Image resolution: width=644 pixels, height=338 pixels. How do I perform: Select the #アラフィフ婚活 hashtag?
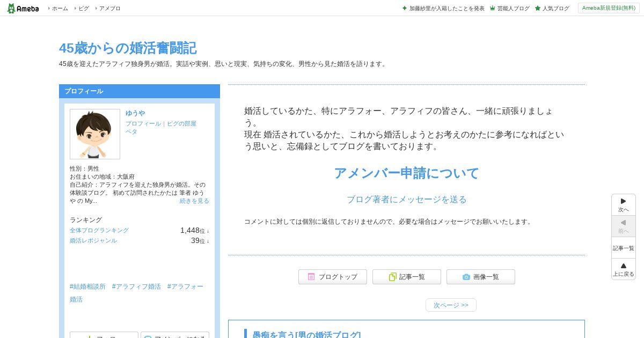tap(136, 286)
